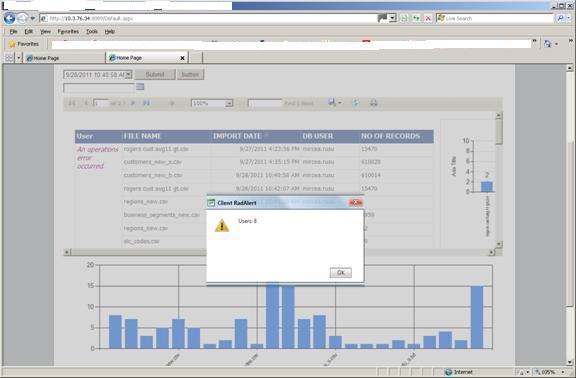Open the import date dropdown
Image resolution: width=576 pixels, height=378 pixels.
pos(128,75)
